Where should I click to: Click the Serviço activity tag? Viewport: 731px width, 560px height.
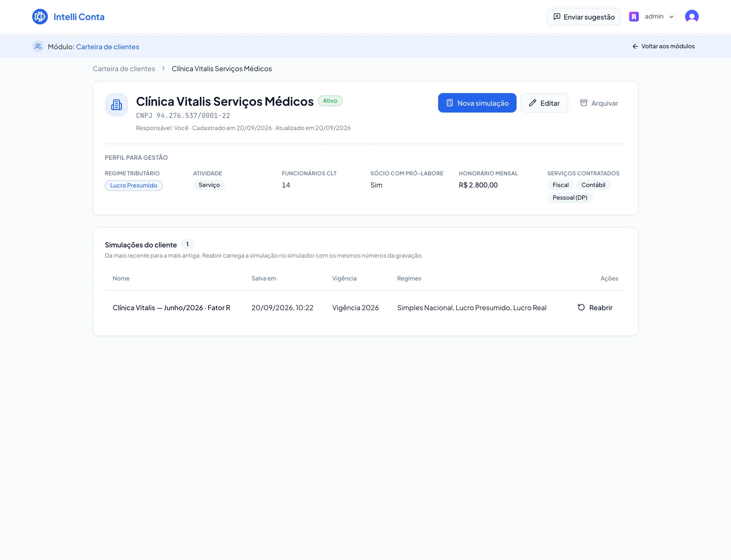point(209,185)
